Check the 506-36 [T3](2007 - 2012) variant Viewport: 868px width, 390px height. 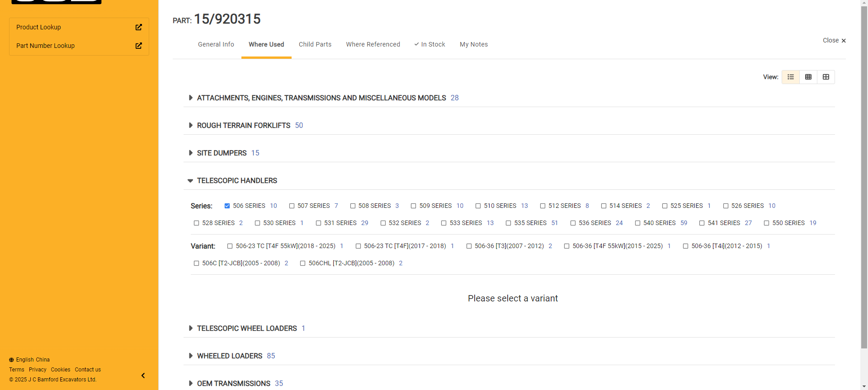point(469,246)
